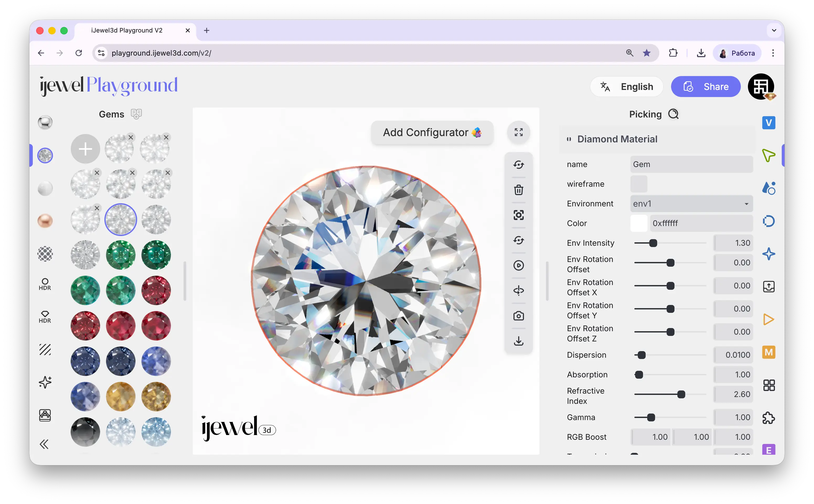The height and width of the screenshot is (504, 814).
Task: Open the blue V plugin tab
Action: (768, 123)
